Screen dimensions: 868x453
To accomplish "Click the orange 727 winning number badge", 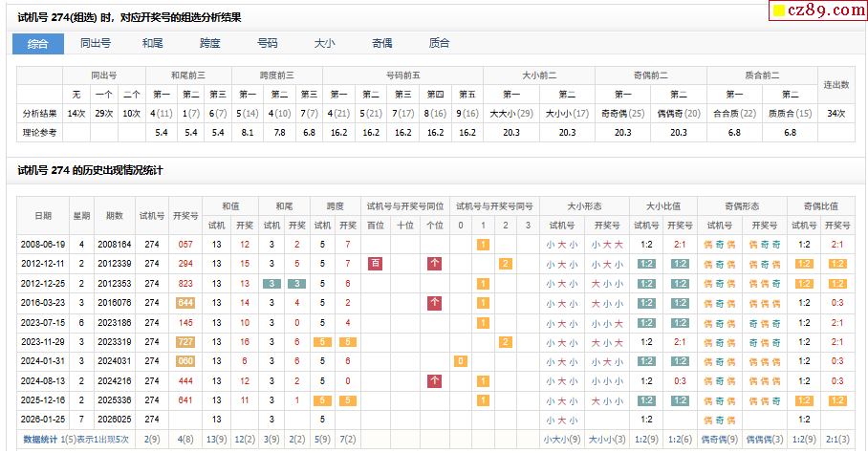I will point(185,342).
